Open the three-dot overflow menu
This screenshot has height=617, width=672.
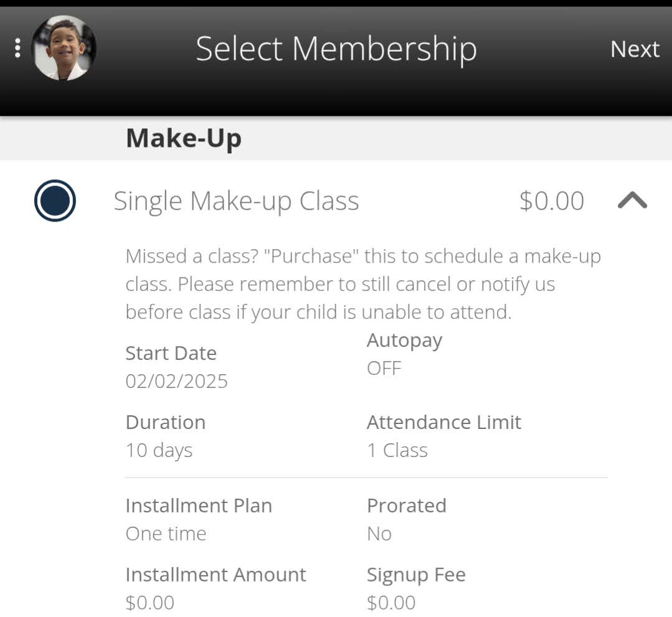(x=17, y=48)
